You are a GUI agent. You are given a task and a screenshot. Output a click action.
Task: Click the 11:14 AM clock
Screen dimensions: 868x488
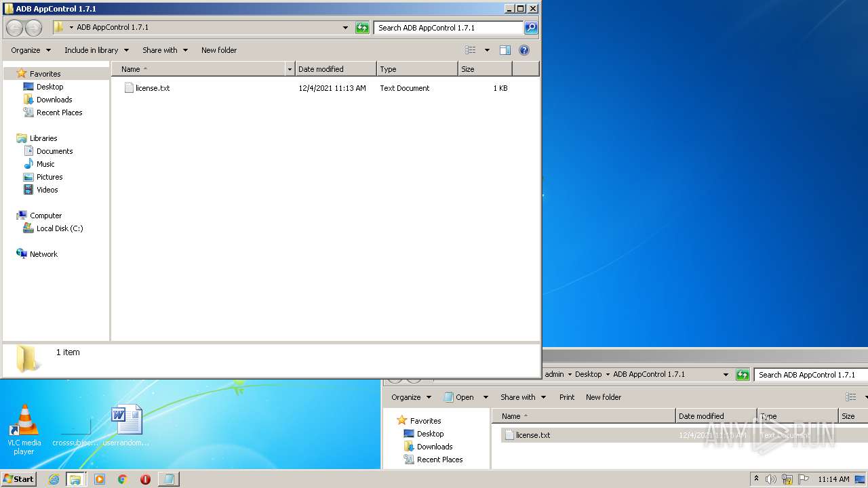click(833, 479)
